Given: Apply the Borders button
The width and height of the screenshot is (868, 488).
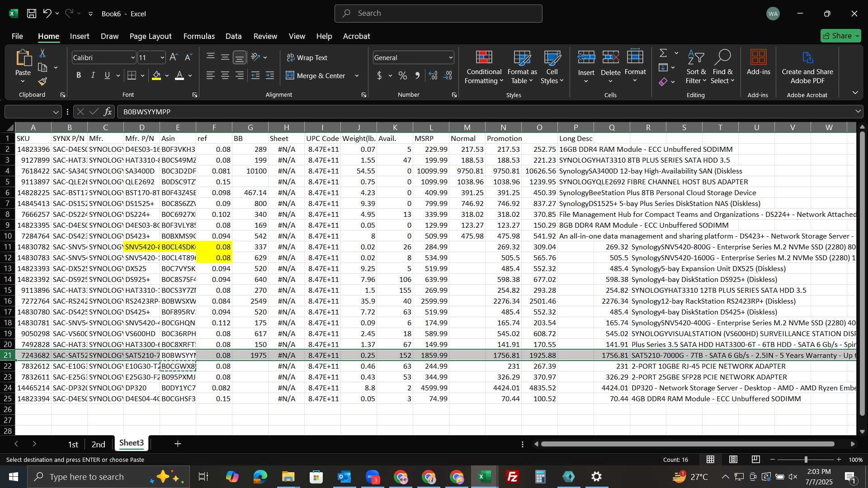Looking at the screenshot, I should tap(132, 75).
